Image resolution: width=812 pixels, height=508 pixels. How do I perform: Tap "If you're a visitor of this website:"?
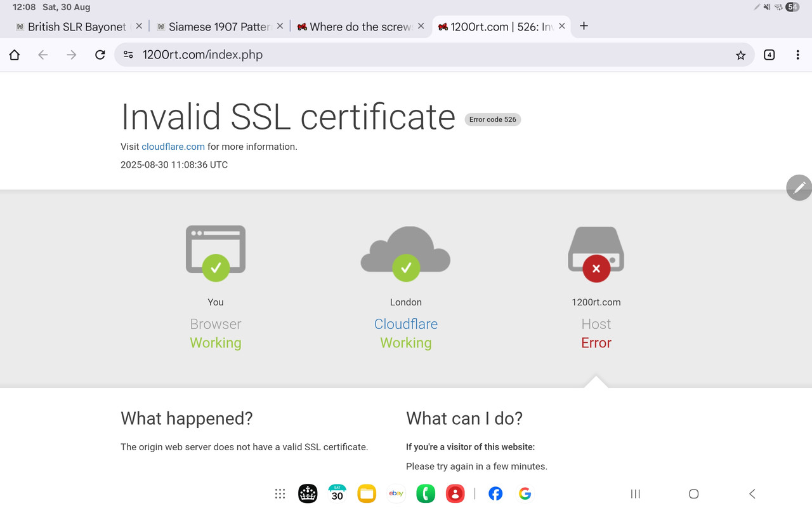[471, 447]
